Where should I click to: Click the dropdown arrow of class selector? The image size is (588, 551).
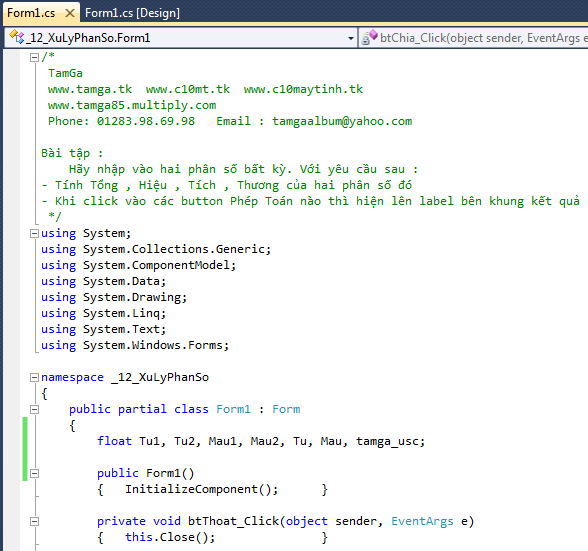coord(351,38)
